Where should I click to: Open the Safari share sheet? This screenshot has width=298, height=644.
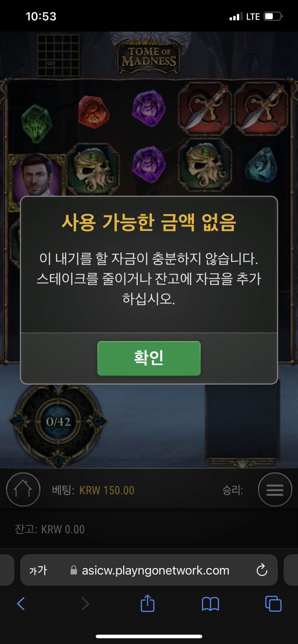coord(148,603)
